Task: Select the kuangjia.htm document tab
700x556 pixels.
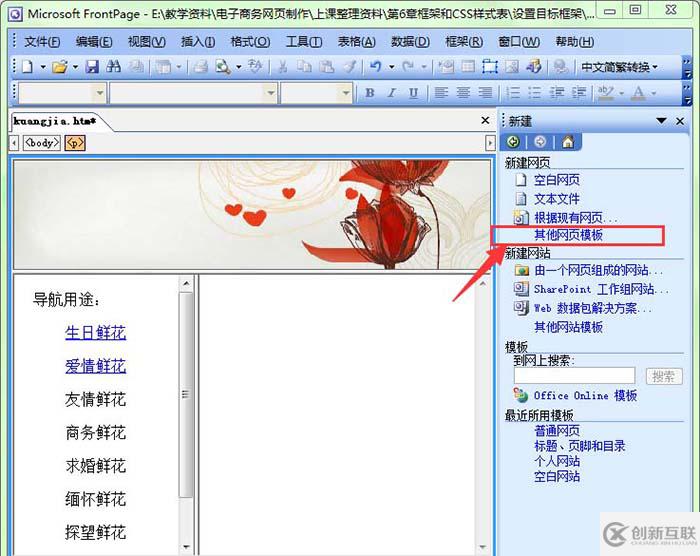Action: point(54,121)
